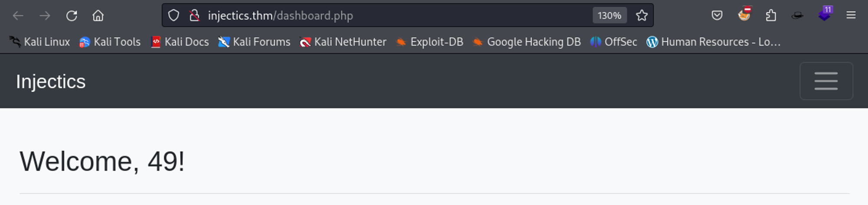Open the Firefox application menu
868x205 pixels.
(851, 16)
